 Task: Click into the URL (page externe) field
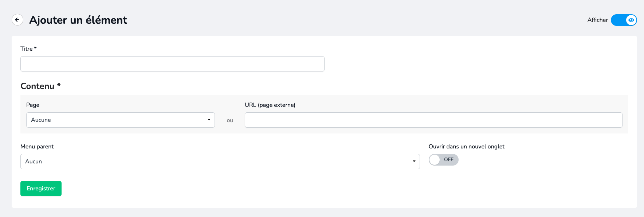click(x=433, y=120)
